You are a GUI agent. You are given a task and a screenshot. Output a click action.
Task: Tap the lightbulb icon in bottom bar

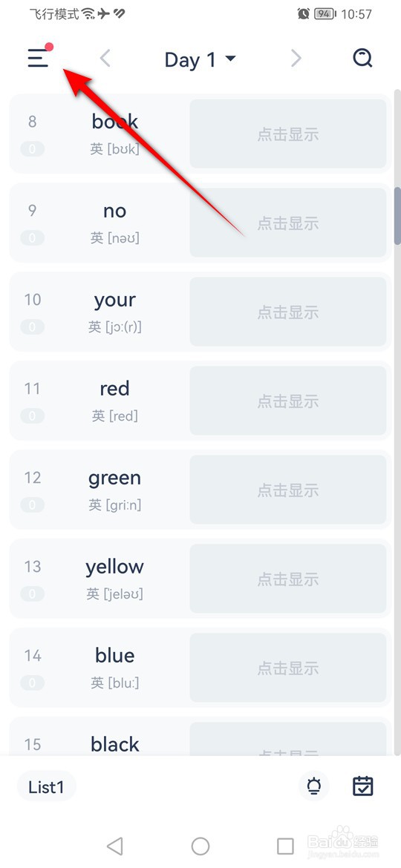point(314,786)
